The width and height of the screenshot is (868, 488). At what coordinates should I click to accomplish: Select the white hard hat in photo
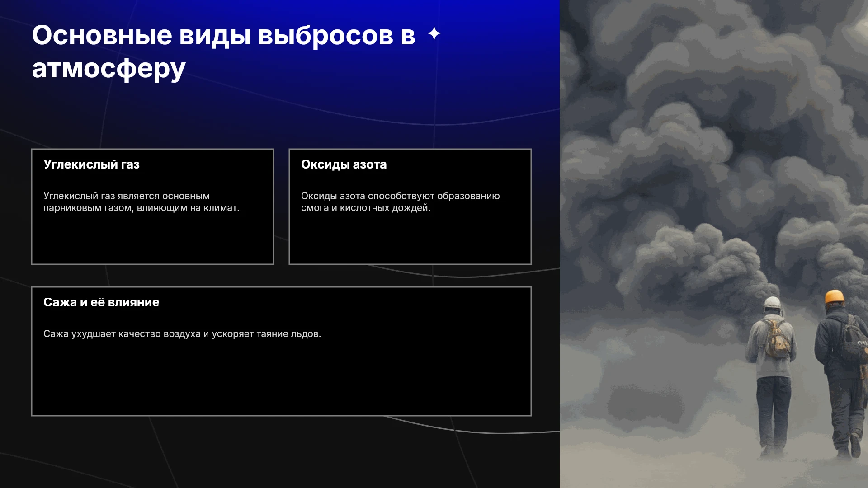(x=772, y=302)
